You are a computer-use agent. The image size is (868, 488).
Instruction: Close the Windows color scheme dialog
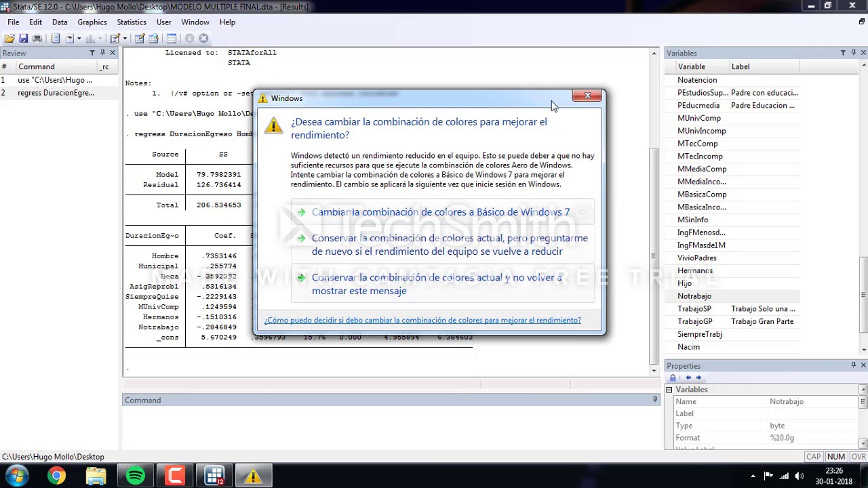pos(587,96)
